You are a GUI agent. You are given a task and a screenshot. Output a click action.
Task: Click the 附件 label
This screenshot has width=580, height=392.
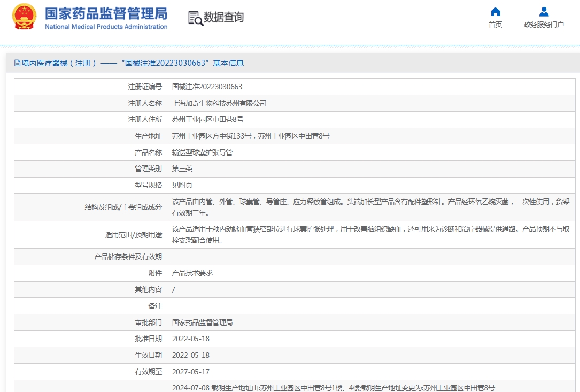pos(155,273)
